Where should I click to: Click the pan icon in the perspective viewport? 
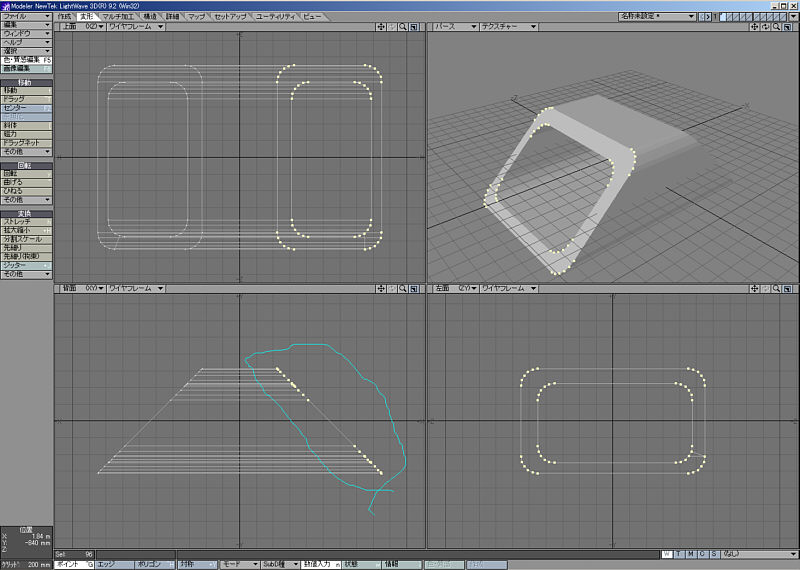pos(755,27)
